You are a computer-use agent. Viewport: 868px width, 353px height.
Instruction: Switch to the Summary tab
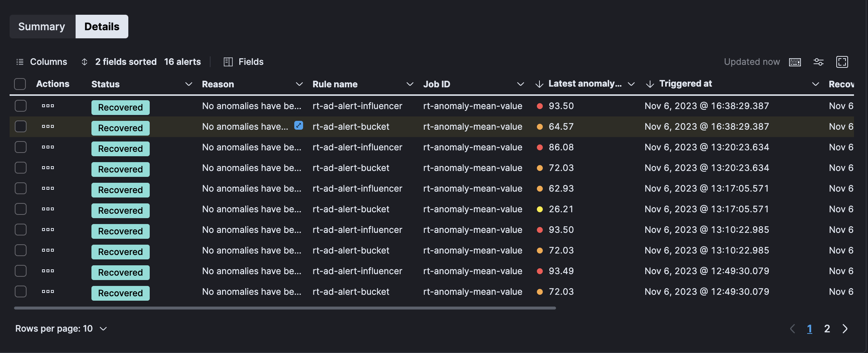42,27
